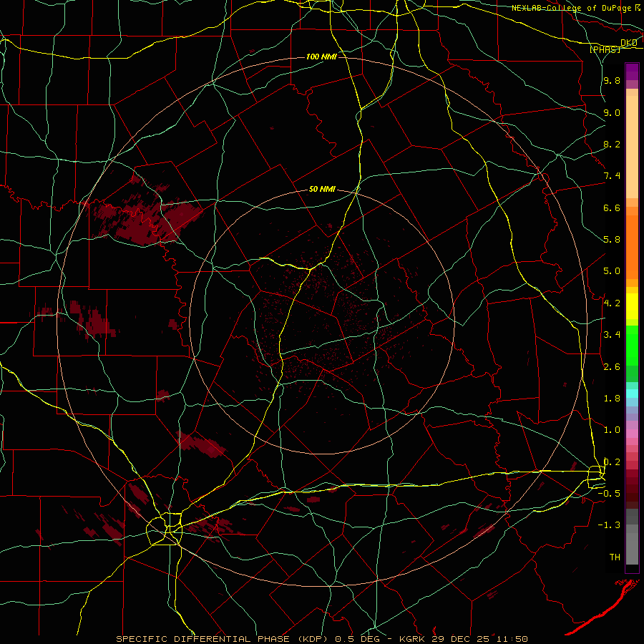This screenshot has width=644, height=644.
Task: Click the 100 NMI range ring label
Action: [x=321, y=57]
